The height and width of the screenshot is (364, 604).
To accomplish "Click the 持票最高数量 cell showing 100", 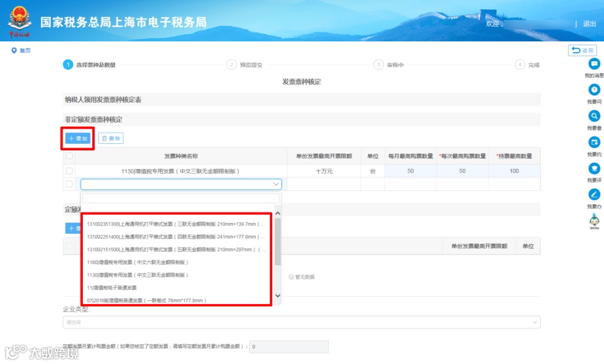I will pyautogui.click(x=515, y=171).
